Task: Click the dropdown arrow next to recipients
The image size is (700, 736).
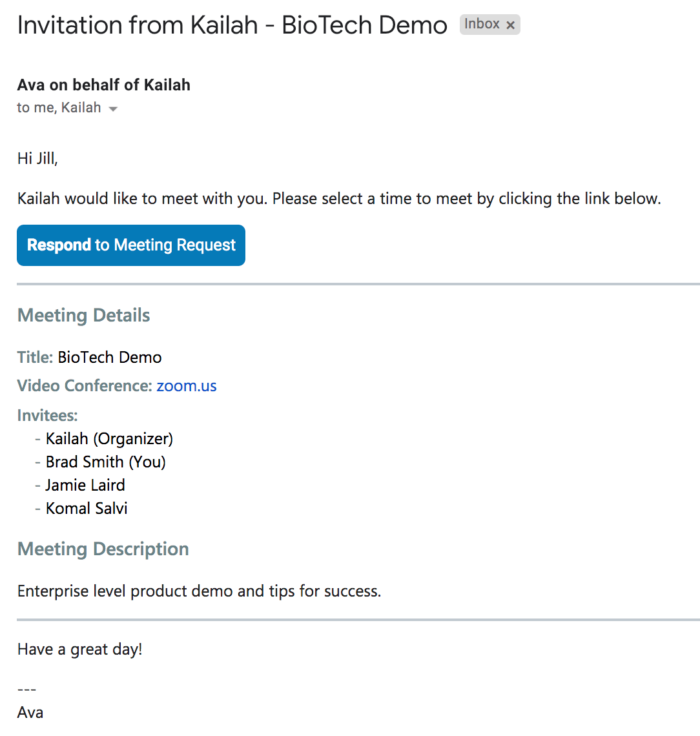Action: (x=113, y=108)
